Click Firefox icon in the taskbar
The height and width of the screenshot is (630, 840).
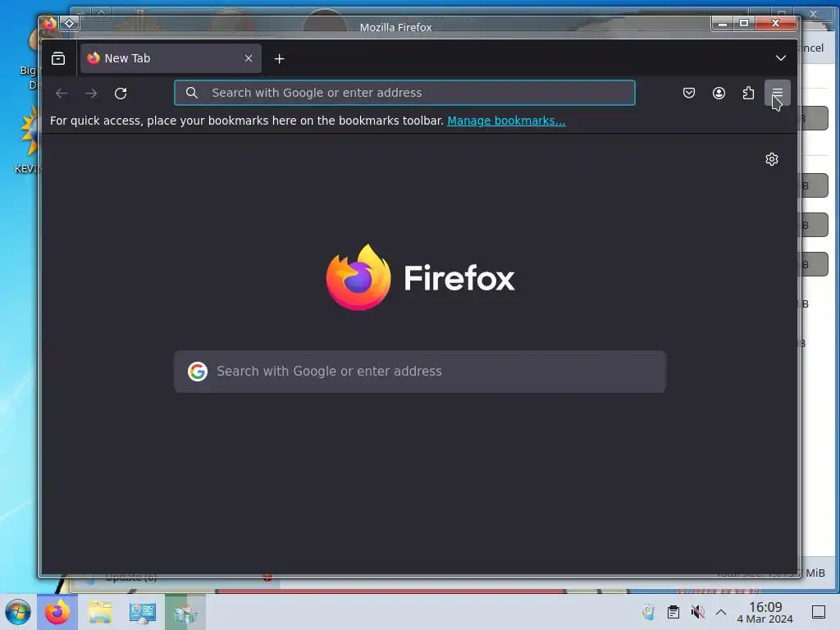pyautogui.click(x=57, y=612)
